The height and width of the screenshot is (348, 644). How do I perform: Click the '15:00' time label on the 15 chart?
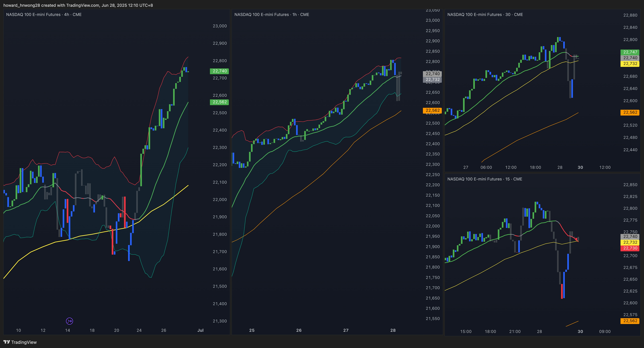[x=466, y=332]
